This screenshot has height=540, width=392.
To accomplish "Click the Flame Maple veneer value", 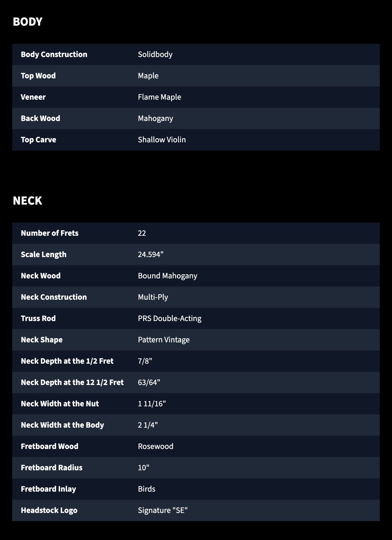I will click(159, 97).
